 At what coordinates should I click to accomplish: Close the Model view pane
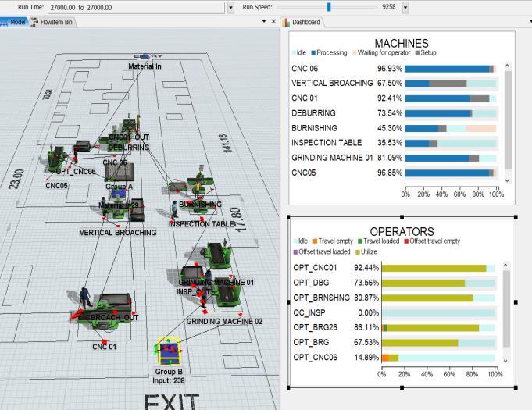tap(273, 21)
